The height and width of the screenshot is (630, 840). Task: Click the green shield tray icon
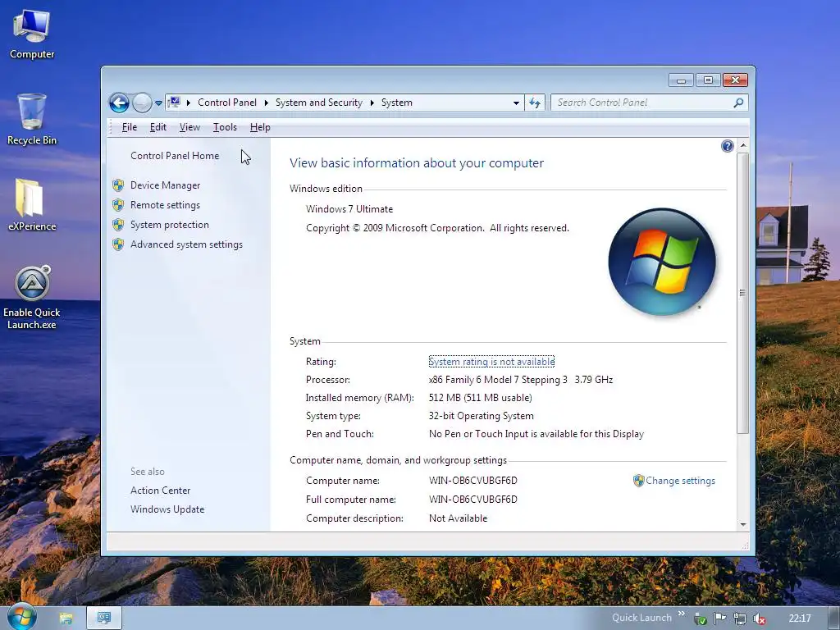tap(701, 619)
